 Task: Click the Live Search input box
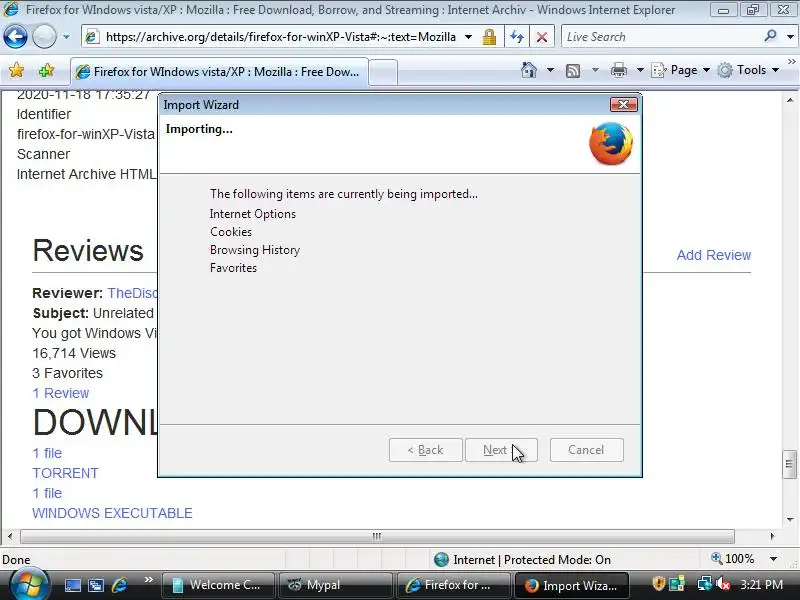point(660,37)
